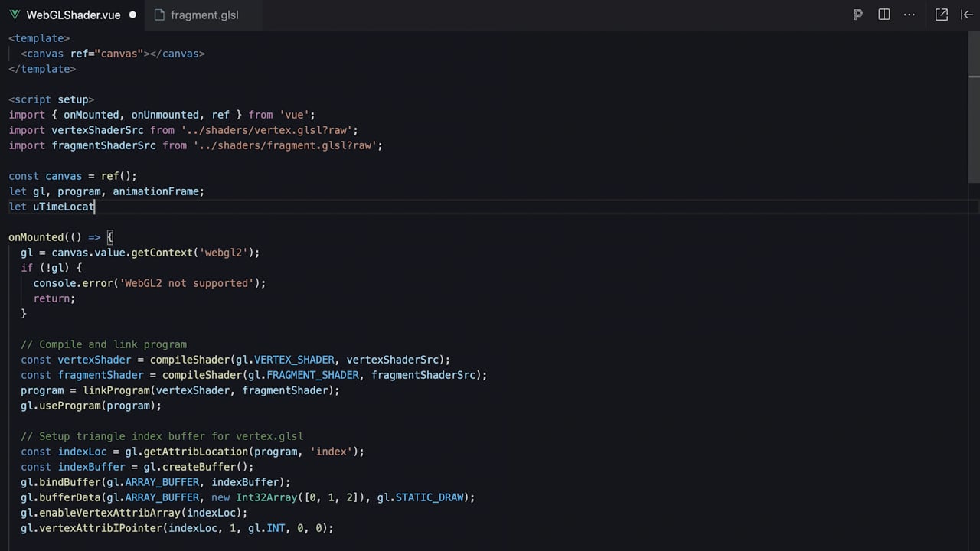Click 'animationFrame' in the let declaration

[155, 191]
